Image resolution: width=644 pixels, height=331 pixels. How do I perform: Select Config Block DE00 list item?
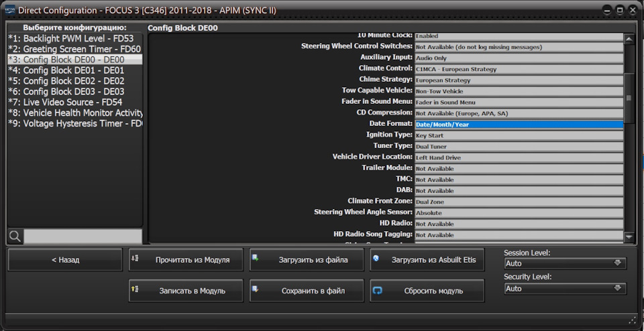[75, 60]
